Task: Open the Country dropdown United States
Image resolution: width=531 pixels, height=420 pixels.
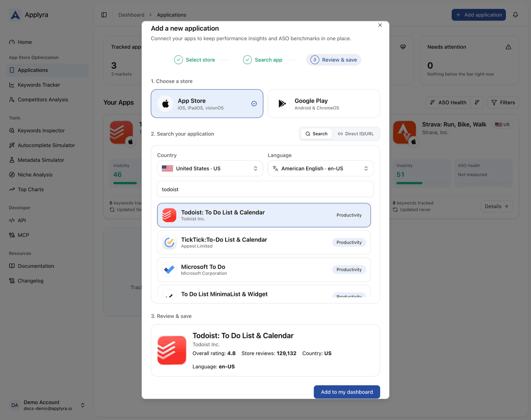Action: click(x=210, y=169)
